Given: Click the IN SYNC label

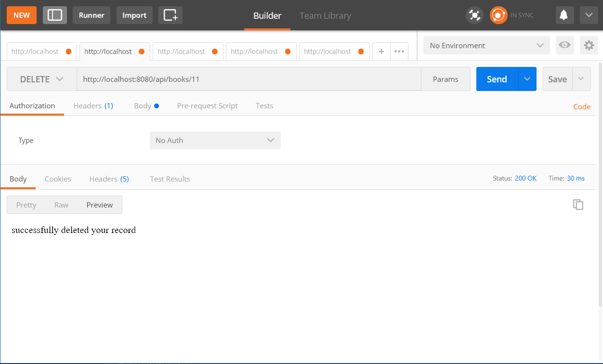Looking at the screenshot, I should click(522, 15).
